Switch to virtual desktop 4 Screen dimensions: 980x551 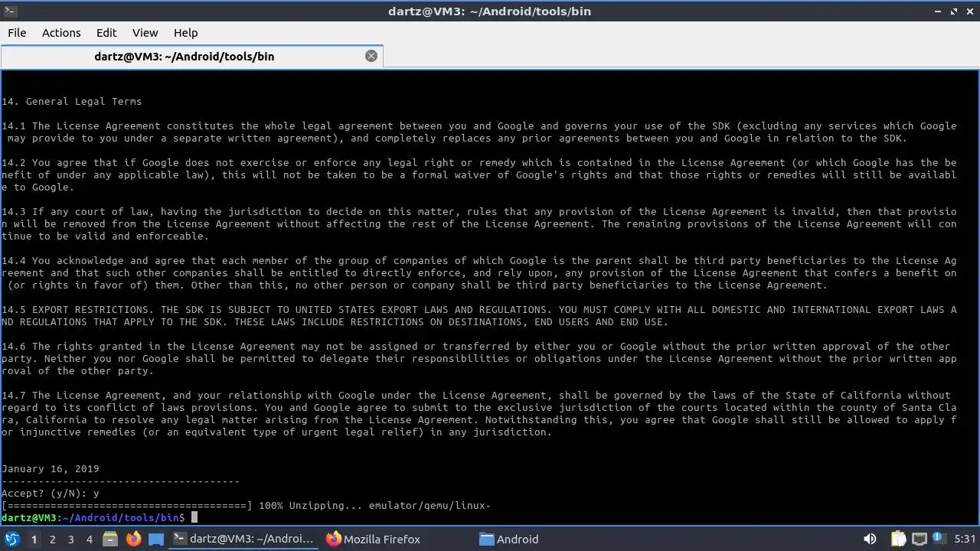coord(89,539)
